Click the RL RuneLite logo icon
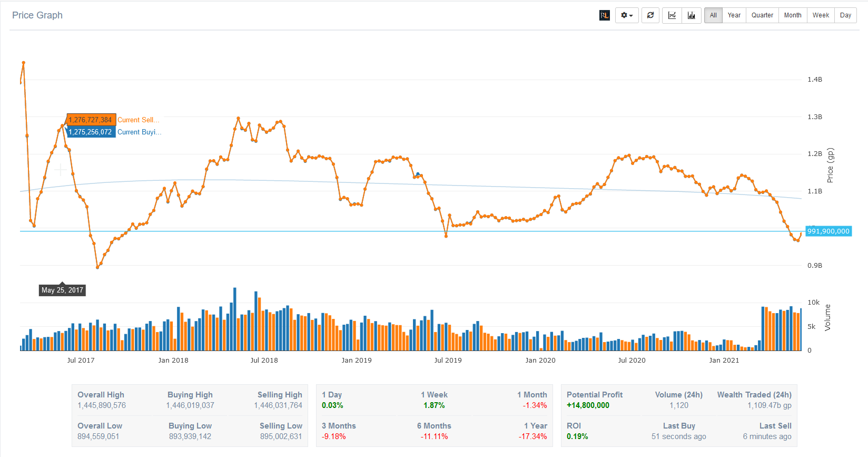This screenshot has width=868, height=457. click(x=604, y=15)
